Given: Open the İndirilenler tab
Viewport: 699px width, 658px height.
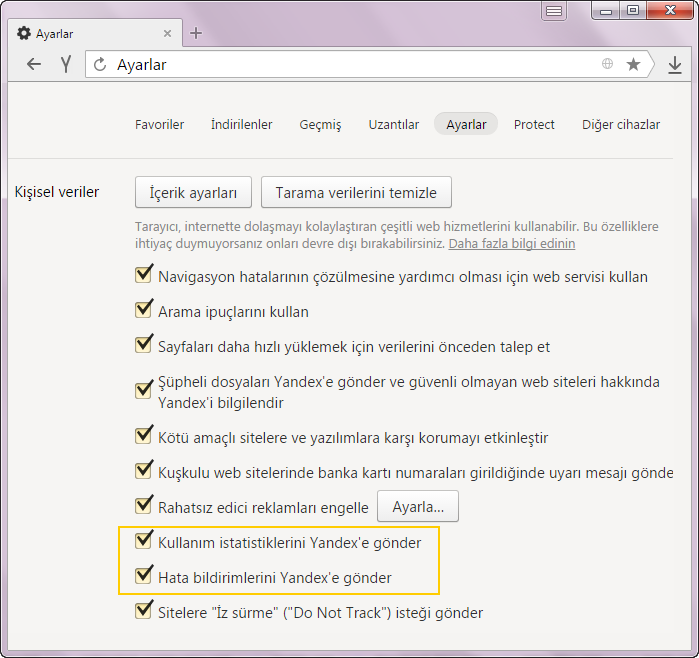Looking at the screenshot, I should point(242,124).
